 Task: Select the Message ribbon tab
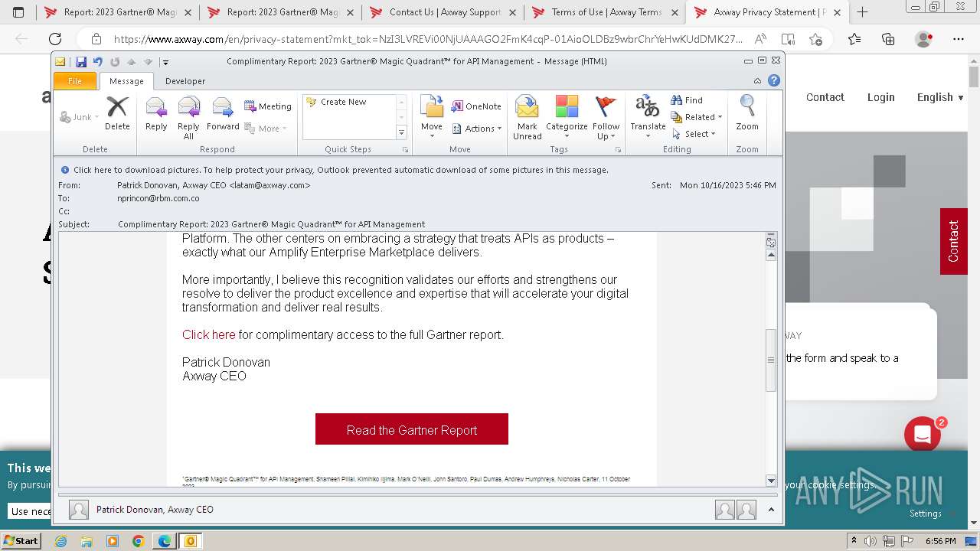126,81
